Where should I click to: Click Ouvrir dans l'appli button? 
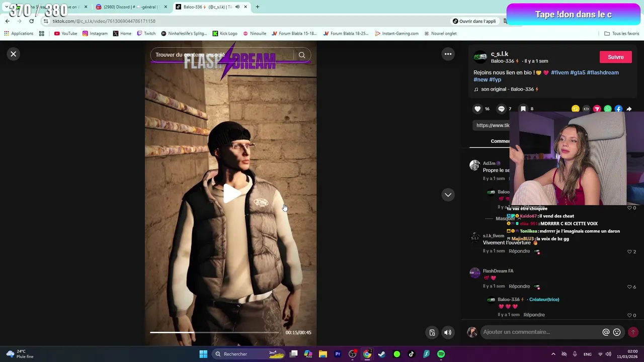point(474,21)
